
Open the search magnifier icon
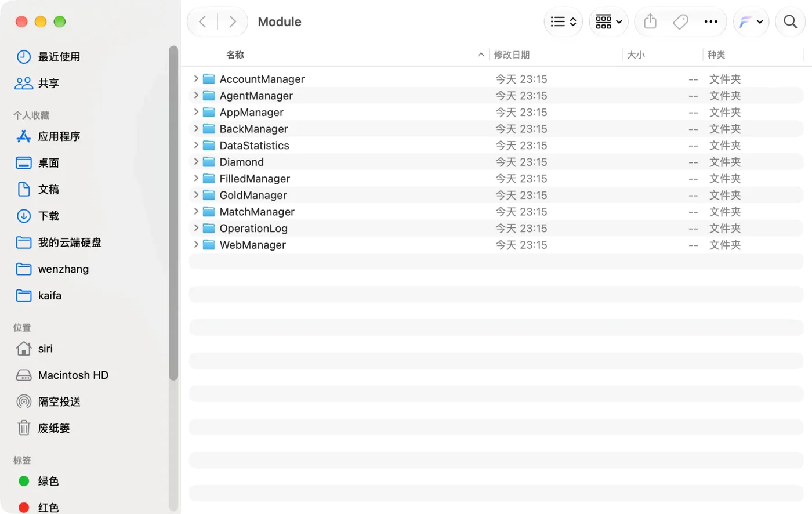point(790,22)
